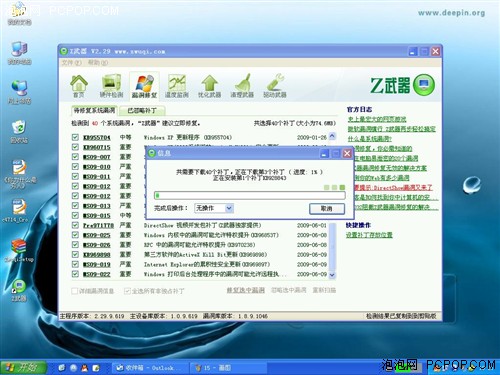The width and height of the screenshot is (500, 375).
Task: Open the 硬件检测 hardware detection tool
Action: (x=111, y=86)
